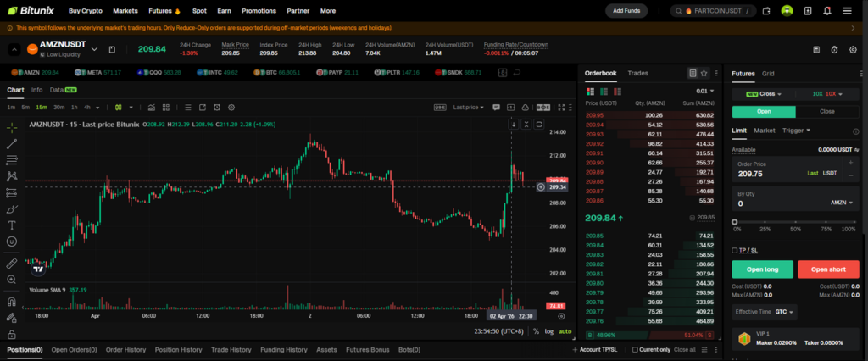This screenshot has height=361, width=868.
Task: Open the AMZN quantity unit dropdown
Action: click(842, 203)
